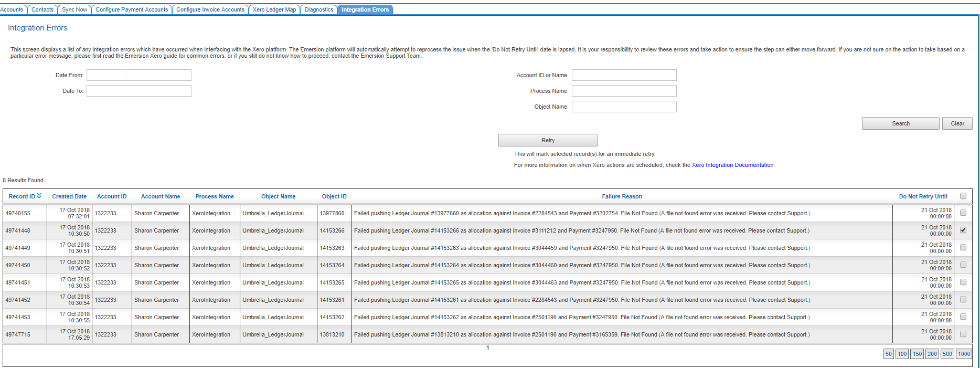The width and height of the screenshot is (980, 368).
Task: Open Configure Payment Accounts tab
Action: point(132,9)
